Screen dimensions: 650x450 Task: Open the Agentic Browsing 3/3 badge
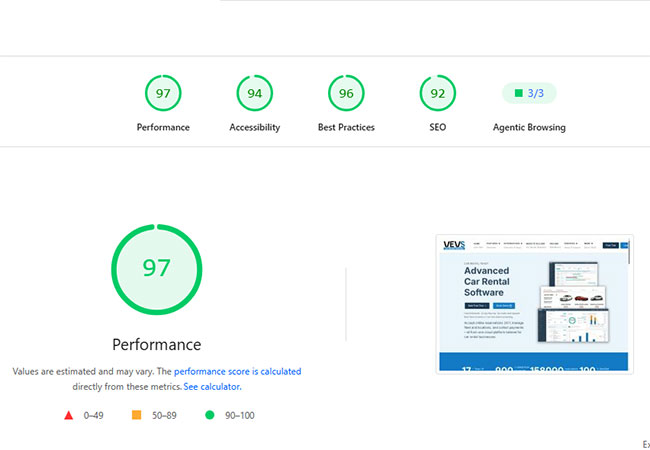pyautogui.click(x=529, y=93)
